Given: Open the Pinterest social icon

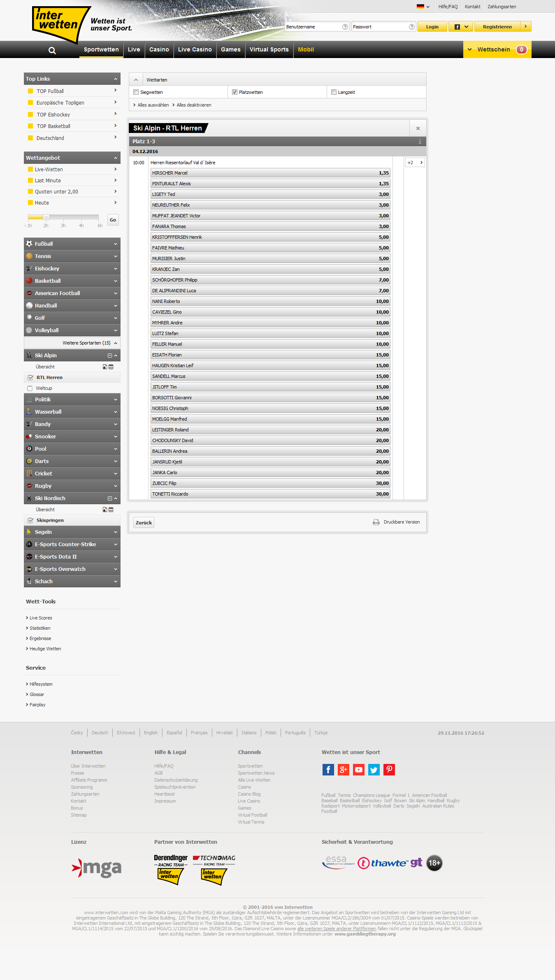Looking at the screenshot, I should tap(389, 770).
